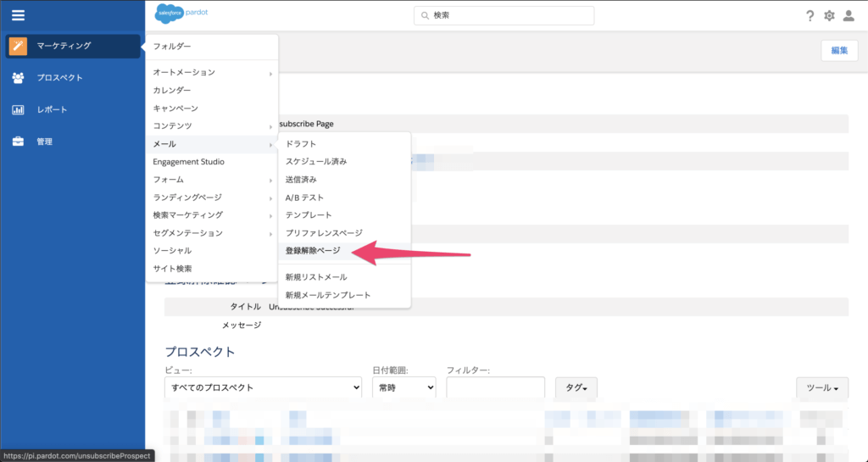Expand the フォーム submenu
Screen dimensions: 868x462
point(211,180)
